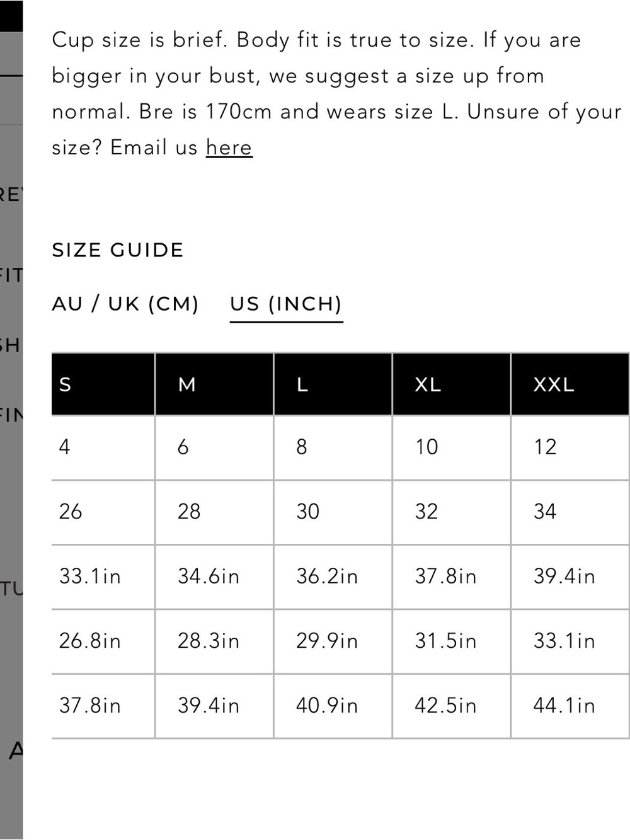Click the XXL size column header
The width and height of the screenshot is (630, 840).
point(570,384)
